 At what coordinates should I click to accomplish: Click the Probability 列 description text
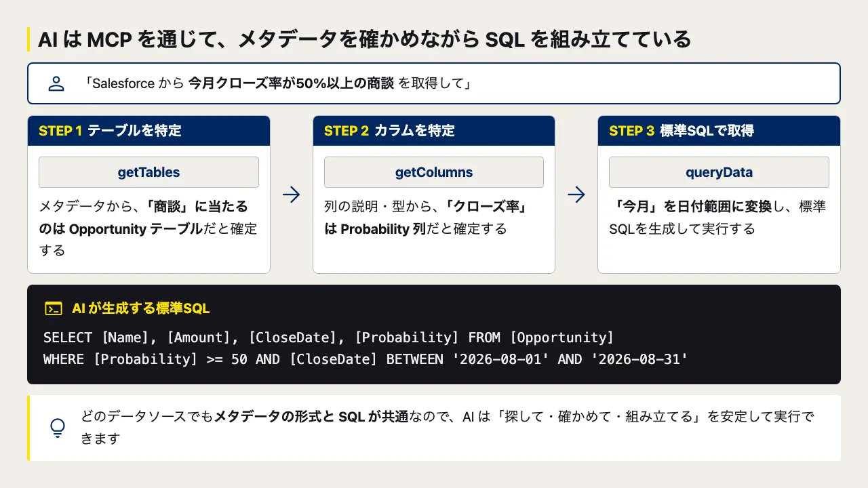(426, 218)
